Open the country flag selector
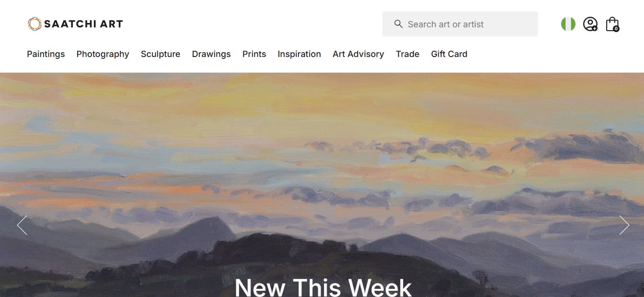 568,24
